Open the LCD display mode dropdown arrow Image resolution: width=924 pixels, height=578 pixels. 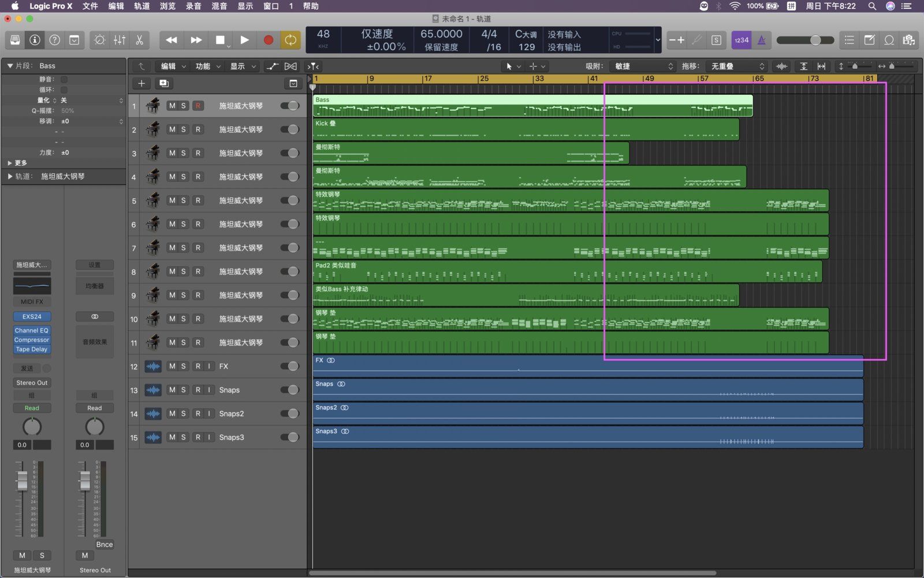point(658,40)
